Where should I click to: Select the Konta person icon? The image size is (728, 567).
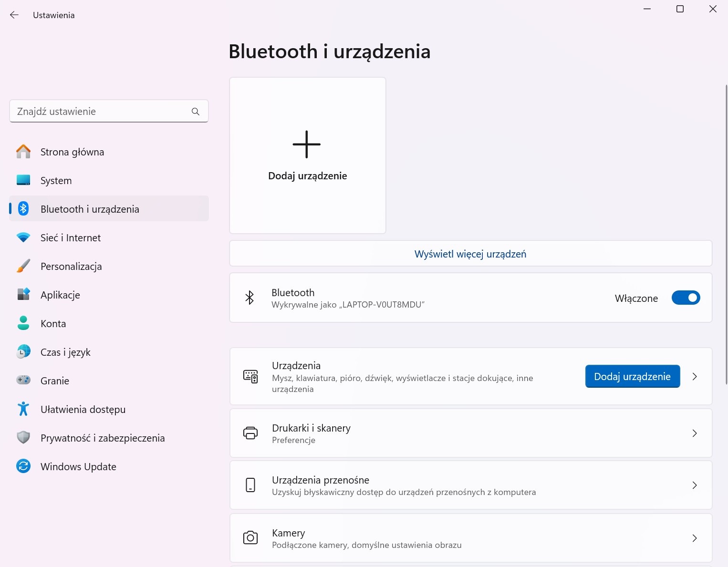(23, 323)
